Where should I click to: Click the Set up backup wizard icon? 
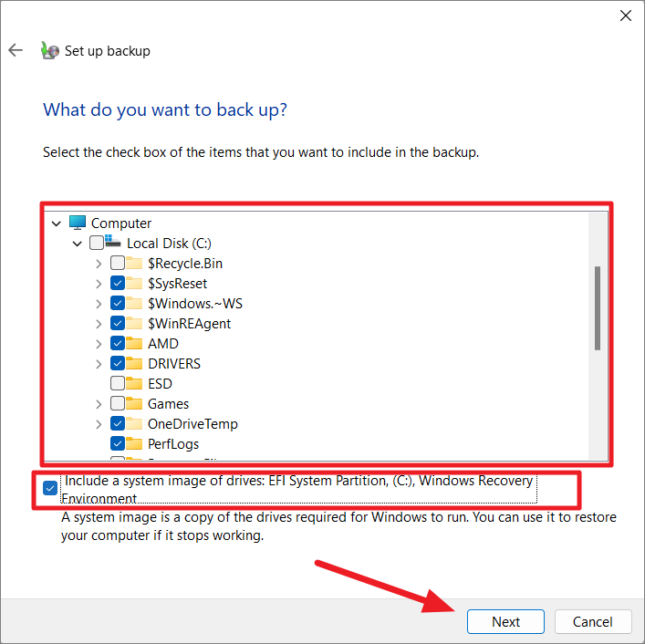pyautogui.click(x=50, y=50)
